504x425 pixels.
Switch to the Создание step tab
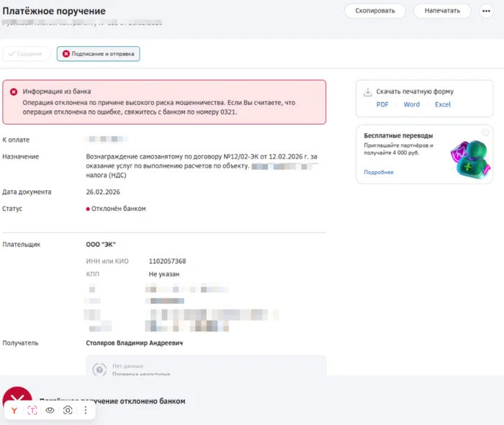click(27, 54)
